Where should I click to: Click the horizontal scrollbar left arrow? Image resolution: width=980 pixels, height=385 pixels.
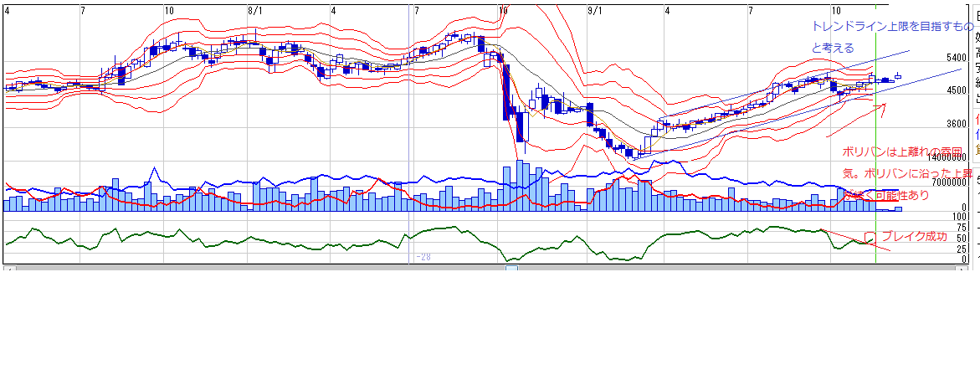pyautogui.click(x=8, y=269)
